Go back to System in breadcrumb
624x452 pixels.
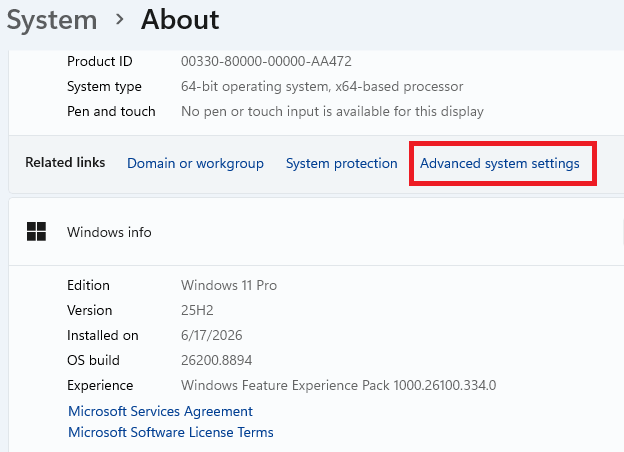tap(52, 19)
